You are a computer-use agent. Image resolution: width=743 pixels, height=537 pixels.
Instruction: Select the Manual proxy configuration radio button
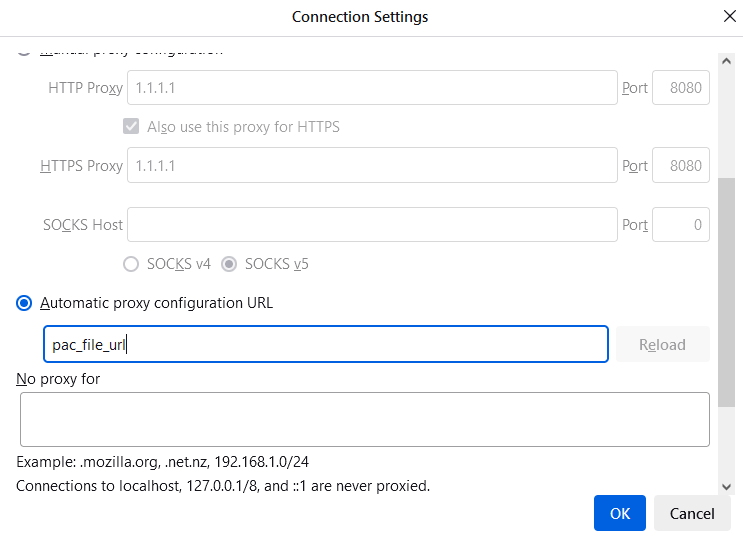(25, 47)
